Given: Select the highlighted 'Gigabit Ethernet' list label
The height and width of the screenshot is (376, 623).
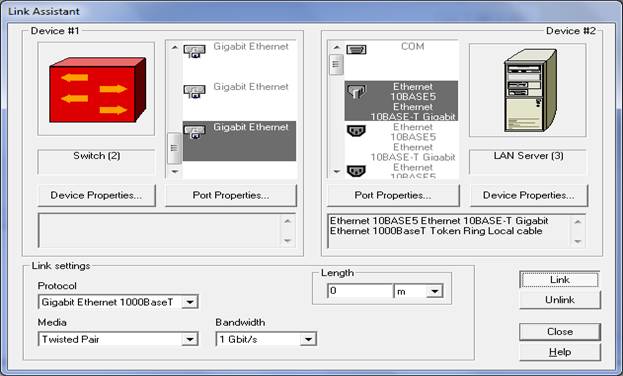Looking at the screenshot, I should [x=251, y=127].
